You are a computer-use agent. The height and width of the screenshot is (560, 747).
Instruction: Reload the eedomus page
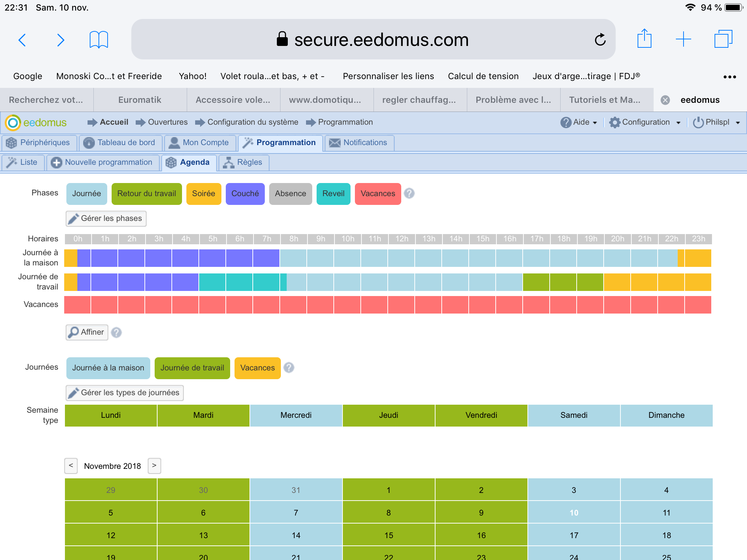pyautogui.click(x=600, y=39)
